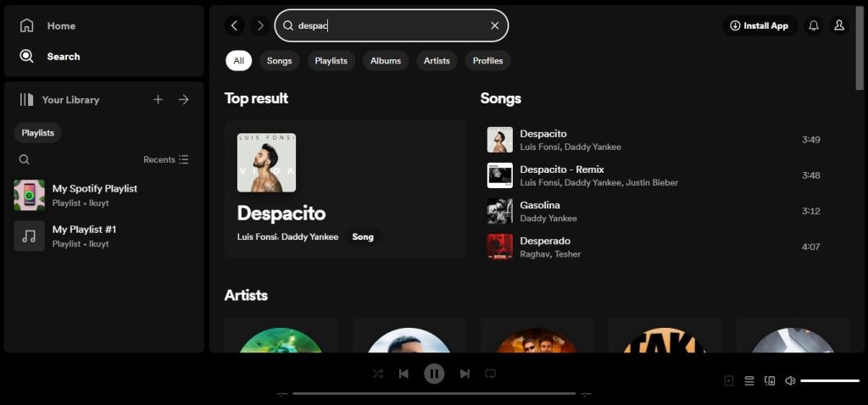Open the first green artist avatar
The image size is (868, 405).
tap(281, 341)
